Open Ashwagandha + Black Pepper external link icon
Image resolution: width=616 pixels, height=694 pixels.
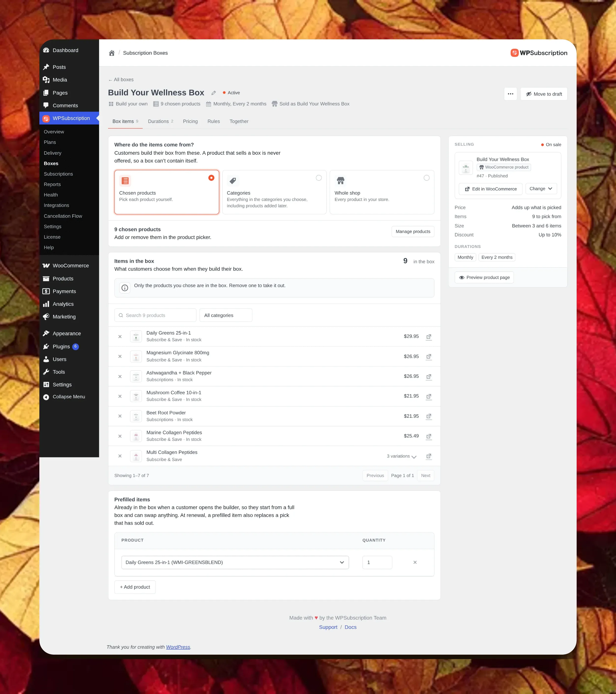pyautogui.click(x=429, y=376)
